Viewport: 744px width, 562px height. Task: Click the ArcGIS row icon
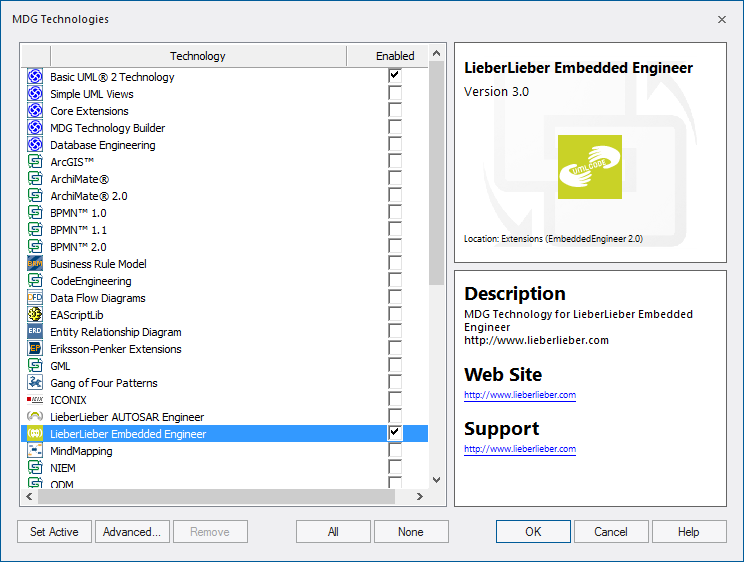pos(35,162)
